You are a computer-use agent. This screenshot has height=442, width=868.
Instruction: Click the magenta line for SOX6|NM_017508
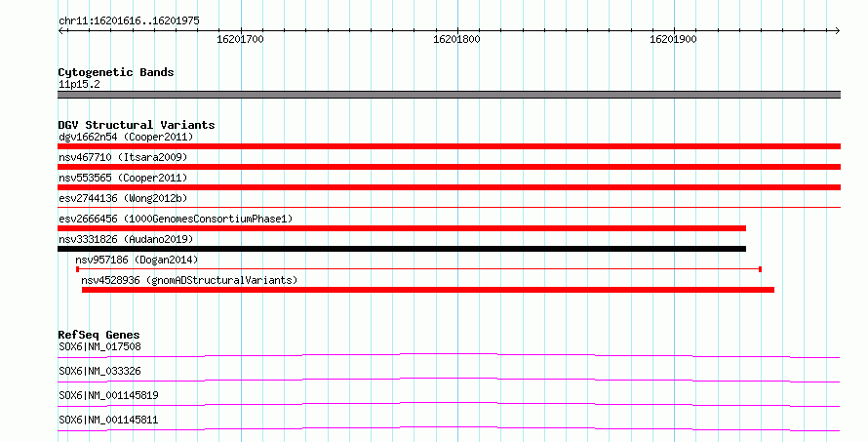[449, 355]
